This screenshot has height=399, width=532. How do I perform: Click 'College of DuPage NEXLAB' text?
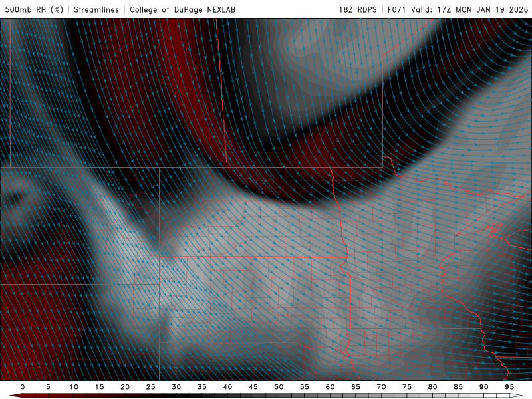coord(182,9)
